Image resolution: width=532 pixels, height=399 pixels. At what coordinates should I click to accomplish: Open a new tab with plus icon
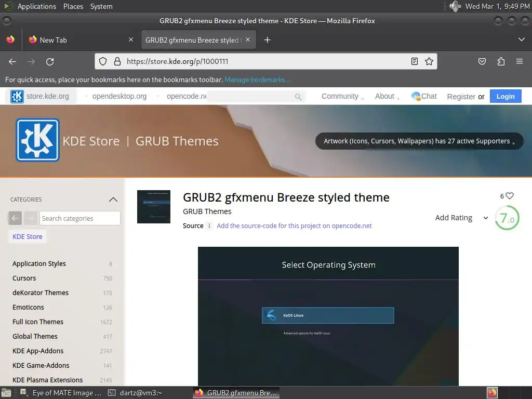tap(267, 40)
